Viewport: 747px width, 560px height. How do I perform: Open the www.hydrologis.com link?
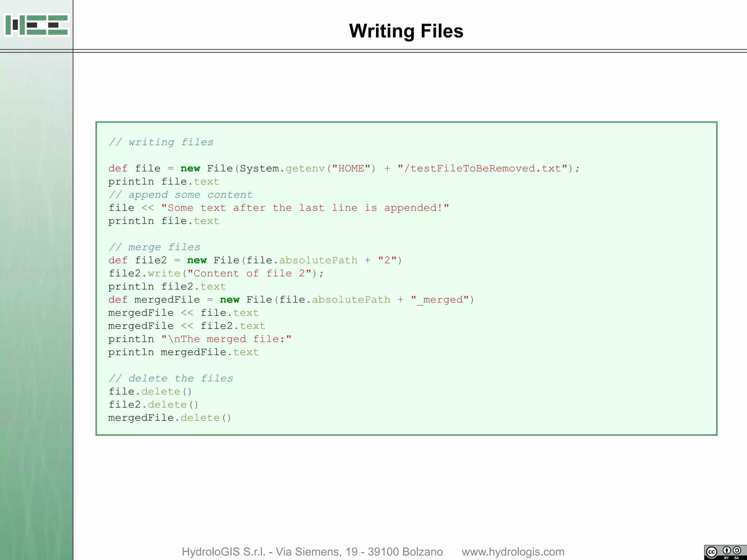[x=513, y=552]
